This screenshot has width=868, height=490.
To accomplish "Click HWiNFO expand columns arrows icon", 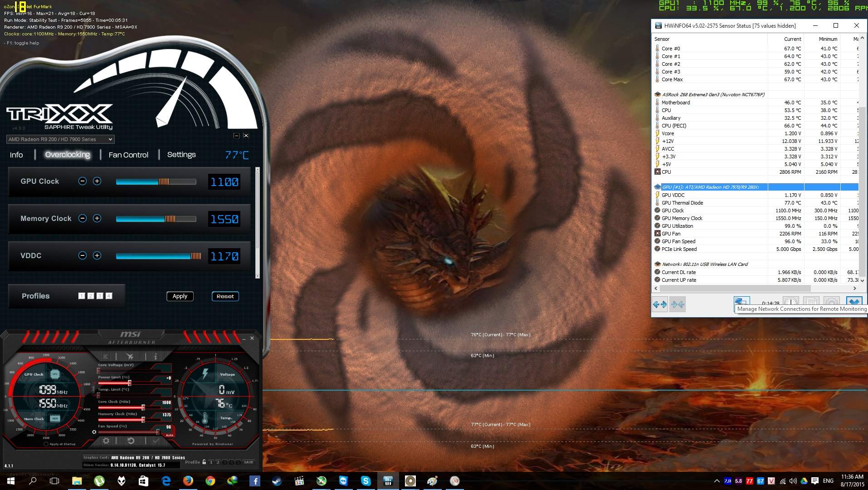I will 660,304.
